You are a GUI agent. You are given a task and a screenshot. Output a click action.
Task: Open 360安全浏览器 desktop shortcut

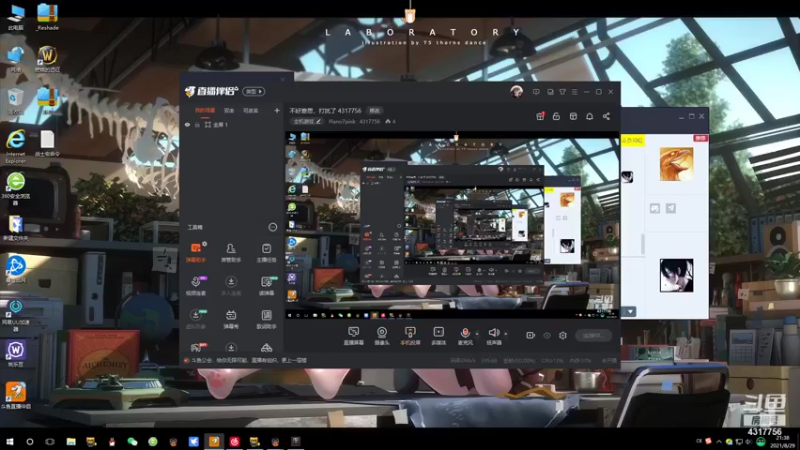click(16, 189)
